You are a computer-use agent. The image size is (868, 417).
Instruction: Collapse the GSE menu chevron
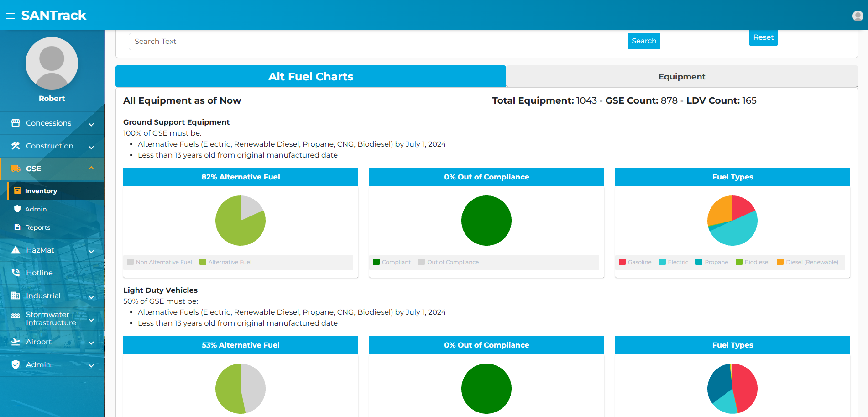pos(91,168)
